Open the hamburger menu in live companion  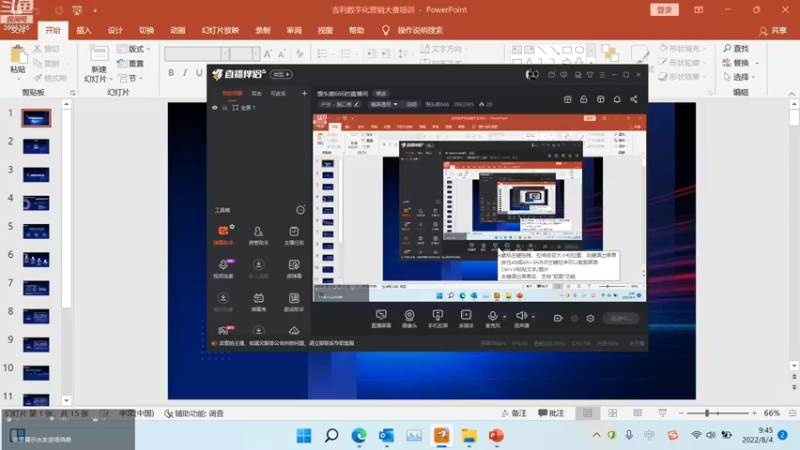pos(602,74)
